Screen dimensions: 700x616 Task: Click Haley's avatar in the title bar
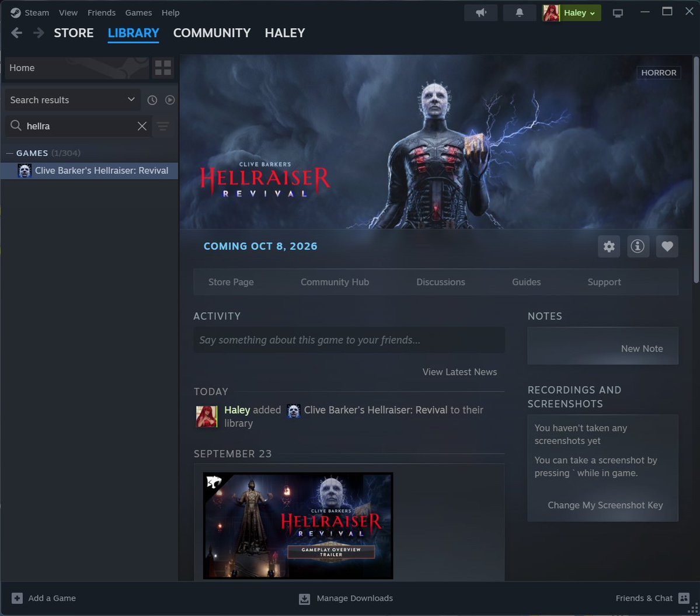551,13
